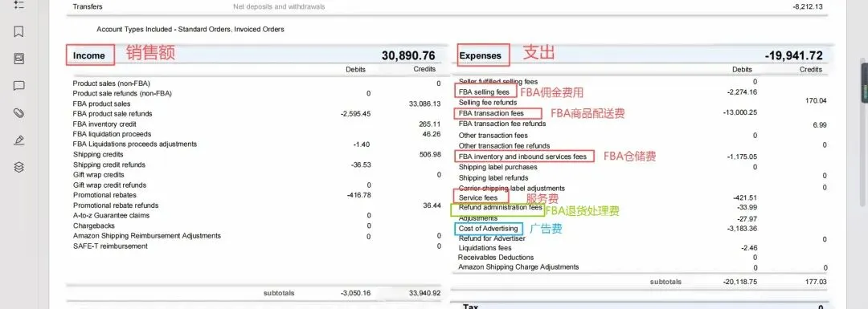Select the value 36.44
This screenshot has height=309, width=868.
tap(432, 205)
